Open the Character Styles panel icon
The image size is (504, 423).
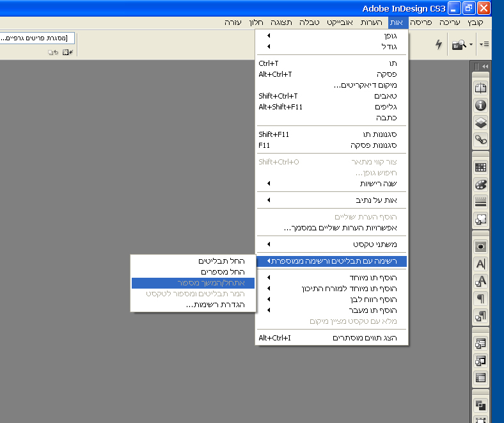pyautogui.click(x=480, y=282)
